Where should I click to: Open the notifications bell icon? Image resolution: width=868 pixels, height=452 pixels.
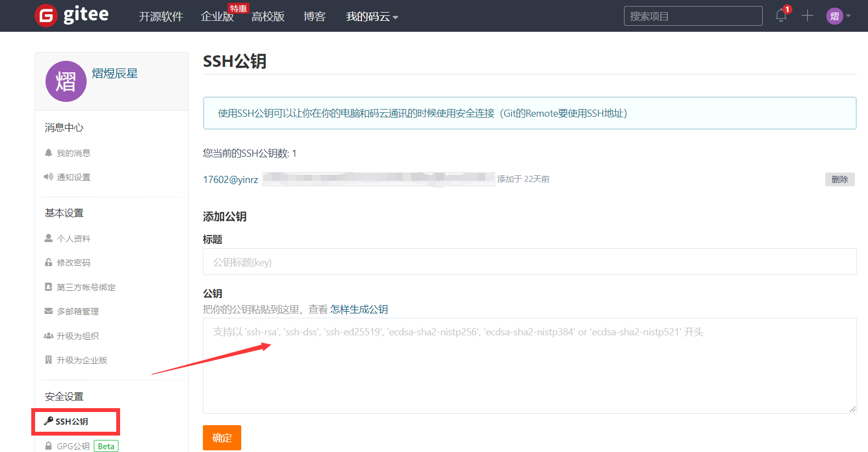(781, 16)
